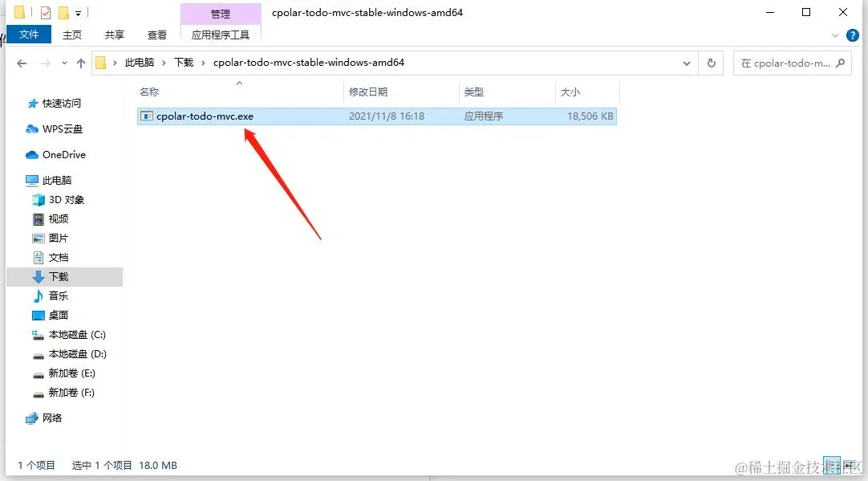Switch to the 共享 ribbon tab
This screenshot has width=868, height=481.
(115, 35)
